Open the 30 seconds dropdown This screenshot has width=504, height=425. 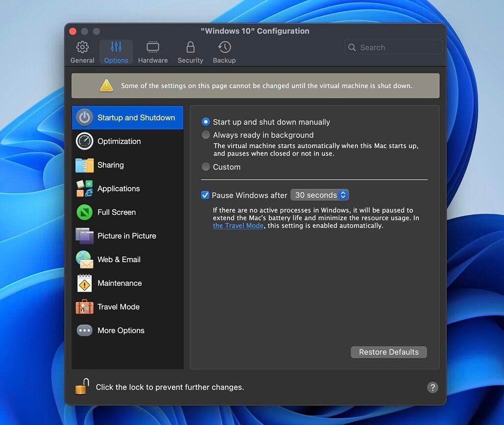tap(319, 195)
